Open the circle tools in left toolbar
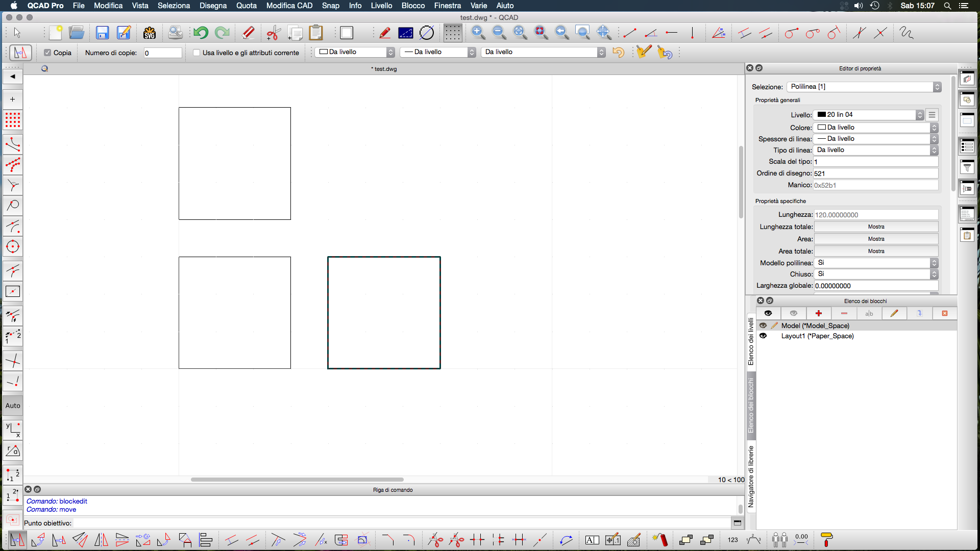Viewport: 980px width, 551px height. 13,247
